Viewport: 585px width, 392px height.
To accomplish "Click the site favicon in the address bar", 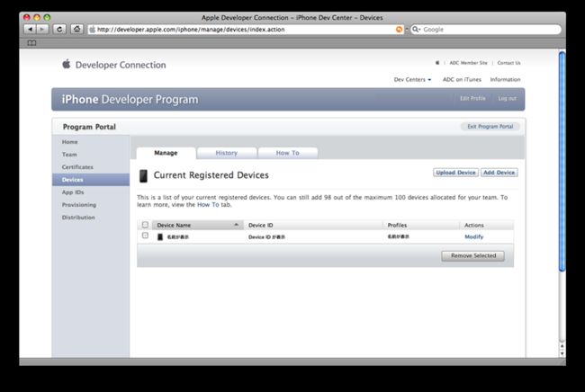I will click(93, 30).
